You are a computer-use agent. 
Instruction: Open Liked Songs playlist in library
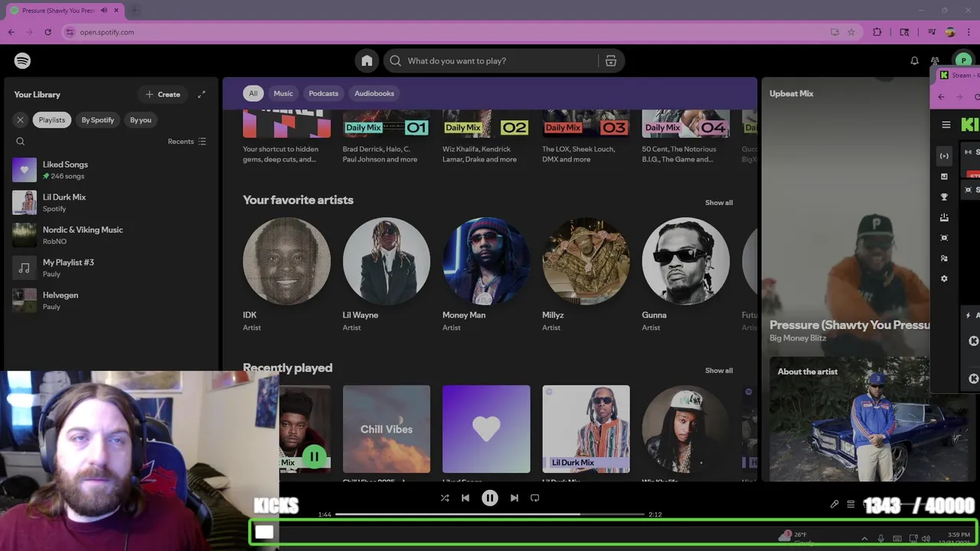(x=111, y=170)
